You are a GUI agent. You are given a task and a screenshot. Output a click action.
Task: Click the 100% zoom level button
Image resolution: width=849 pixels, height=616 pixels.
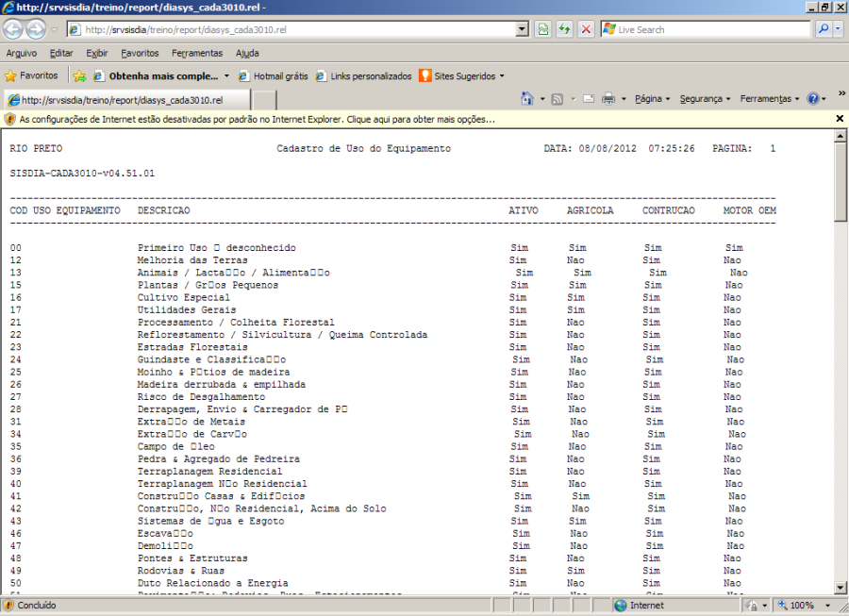[x=796, y=606]
